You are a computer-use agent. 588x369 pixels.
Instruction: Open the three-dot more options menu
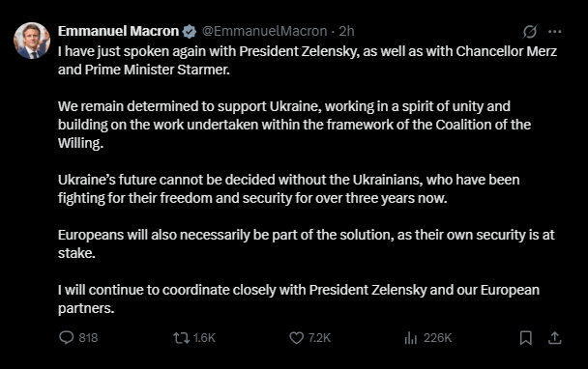tap(554, 32)
